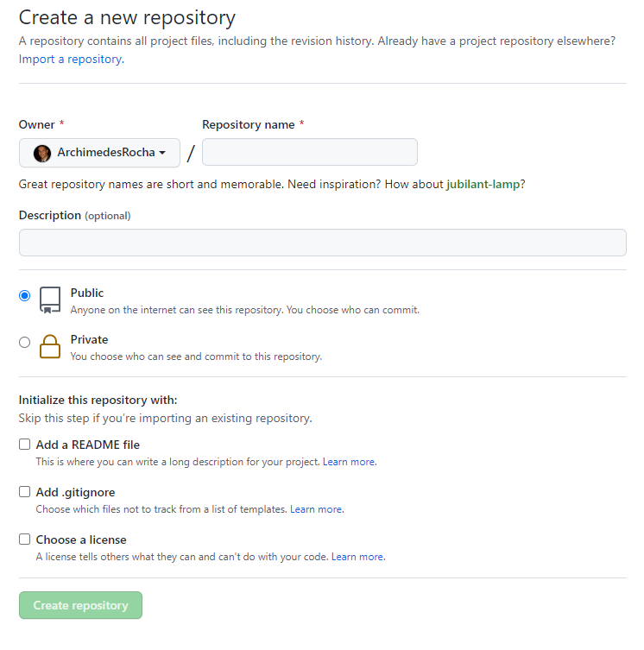This screenshot has height=650, width=644.
Task: Open the Import a repository link
Action: (70, 60)
